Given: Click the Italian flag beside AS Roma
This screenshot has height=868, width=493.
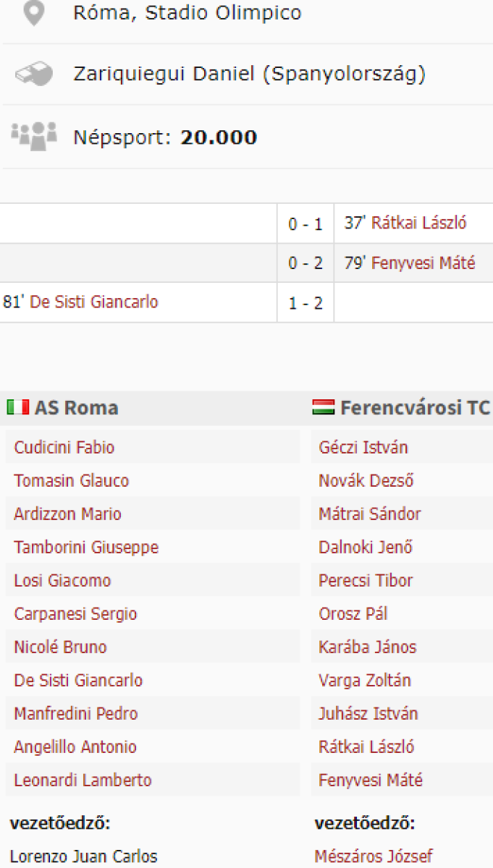Looking at the screenshot, I should [18, 408].
